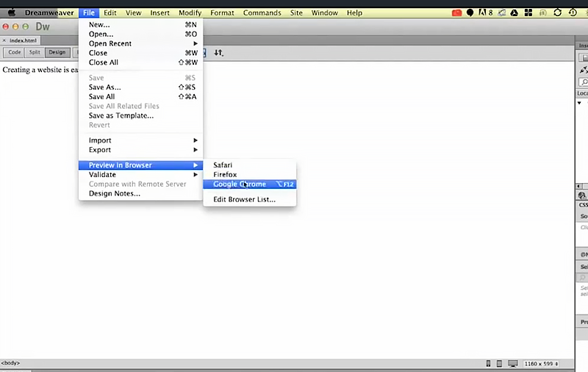Switch to Split view
This screenshot has width=588, height=372.
35,52
